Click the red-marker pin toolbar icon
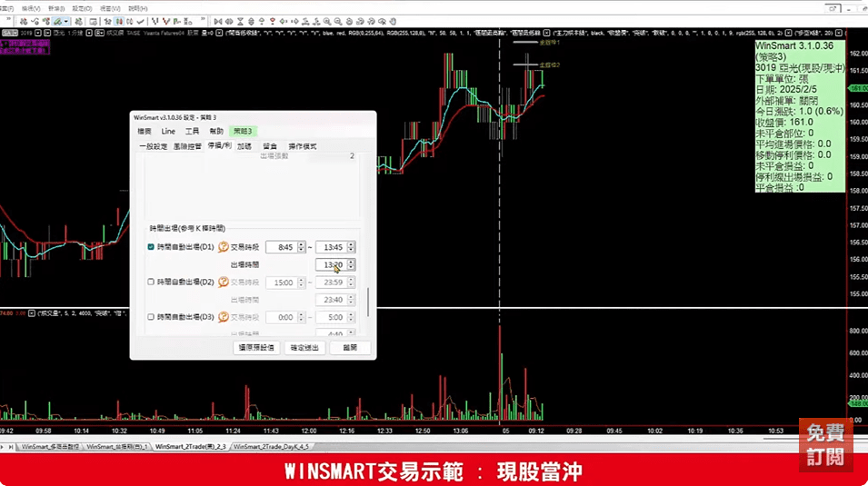868x486 pixels. tap(273, 22)
